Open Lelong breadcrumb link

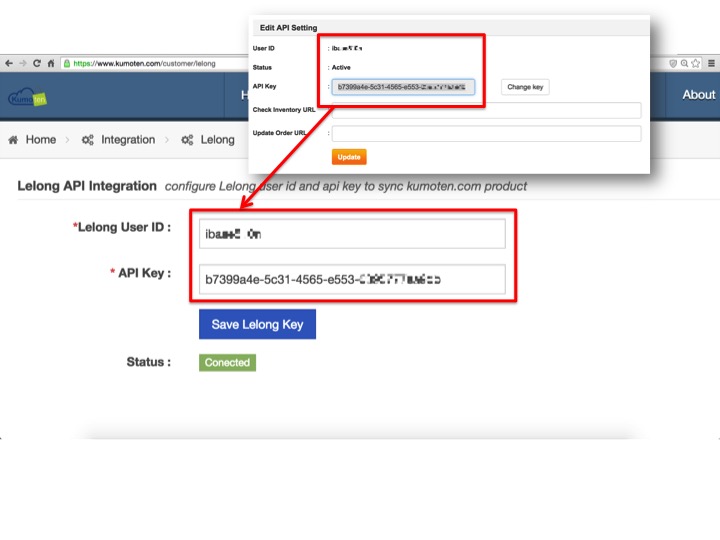(x=217, y=140)
